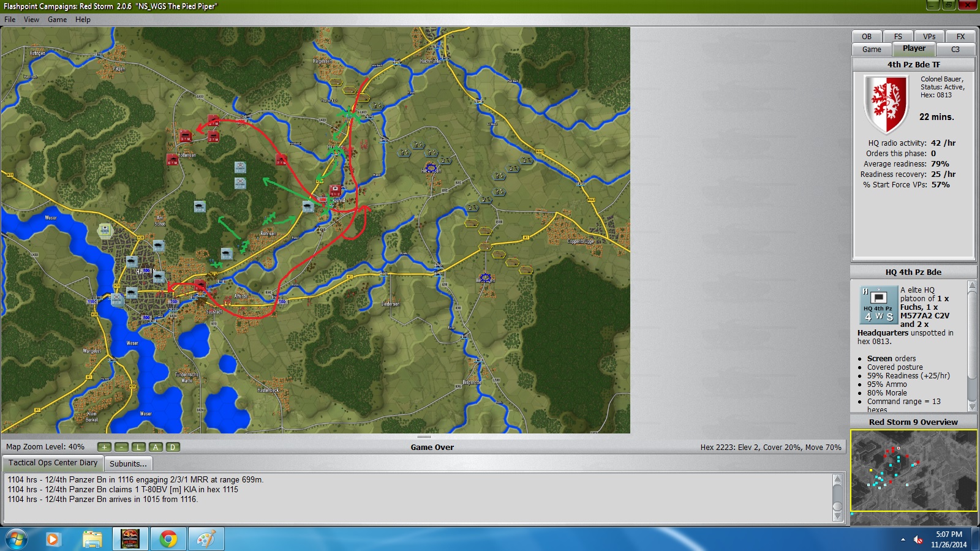Click the HQ 4th Pz Bde header

click(x=913, y=272)
